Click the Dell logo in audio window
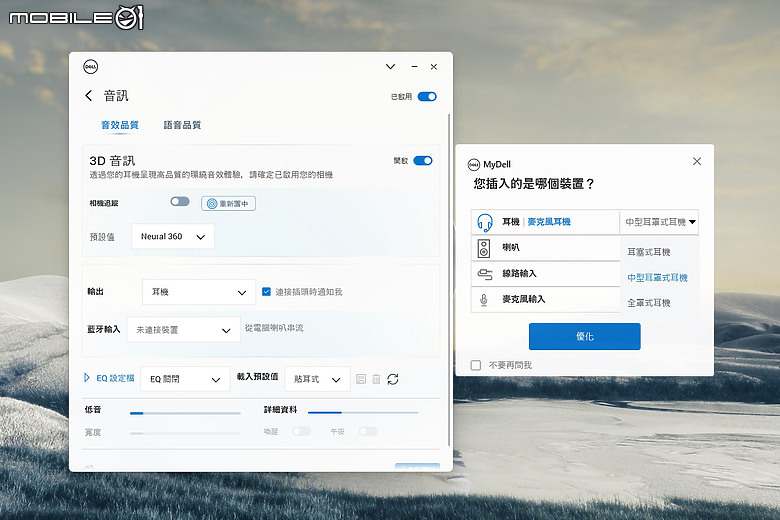The height and width of the screenshot is (520, 780). tap(91, 67)
